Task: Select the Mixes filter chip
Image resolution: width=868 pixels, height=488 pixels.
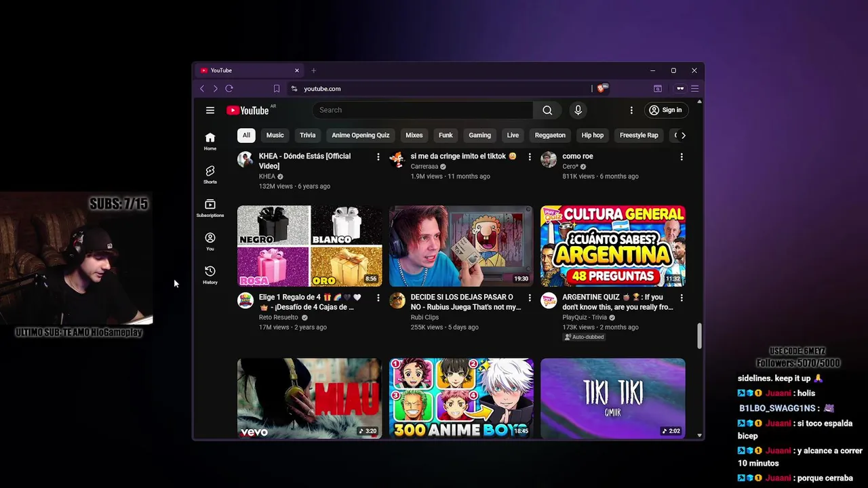Action: (x=414, y=135)
